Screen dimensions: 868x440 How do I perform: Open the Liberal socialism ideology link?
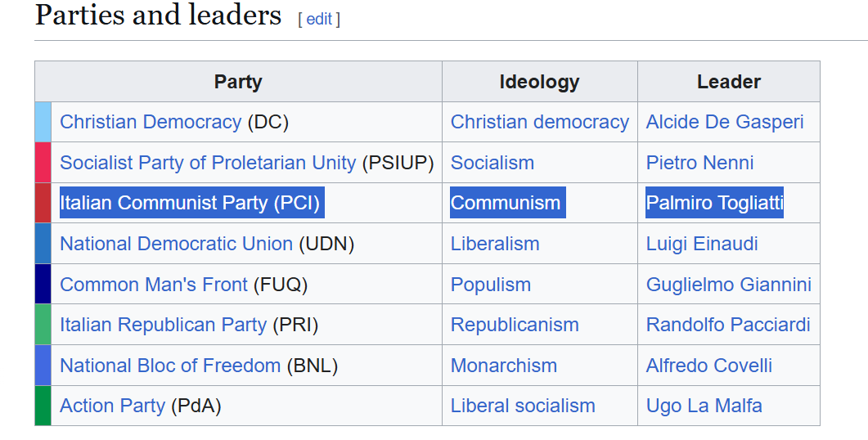(x=523, y=406)
